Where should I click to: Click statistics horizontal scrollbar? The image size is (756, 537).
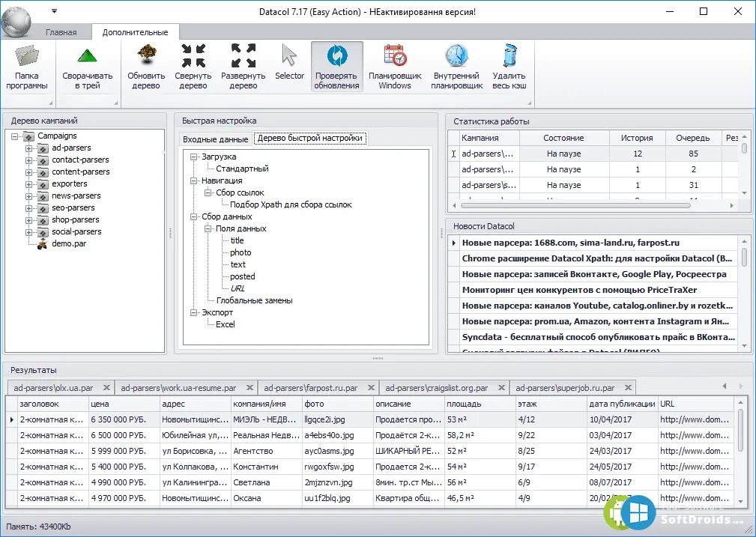pos(575,205)
